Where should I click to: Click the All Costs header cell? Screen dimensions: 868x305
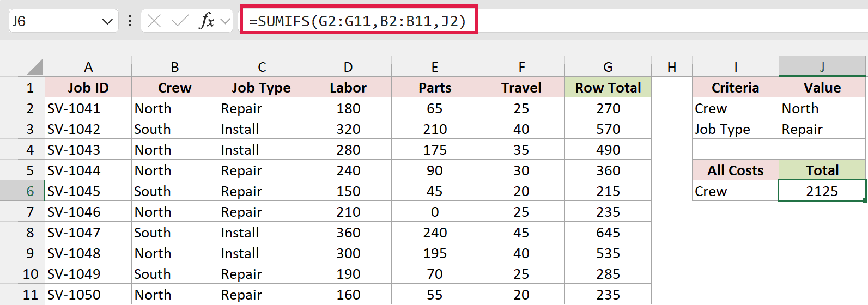pyautogui.click(x=736, y=170)
